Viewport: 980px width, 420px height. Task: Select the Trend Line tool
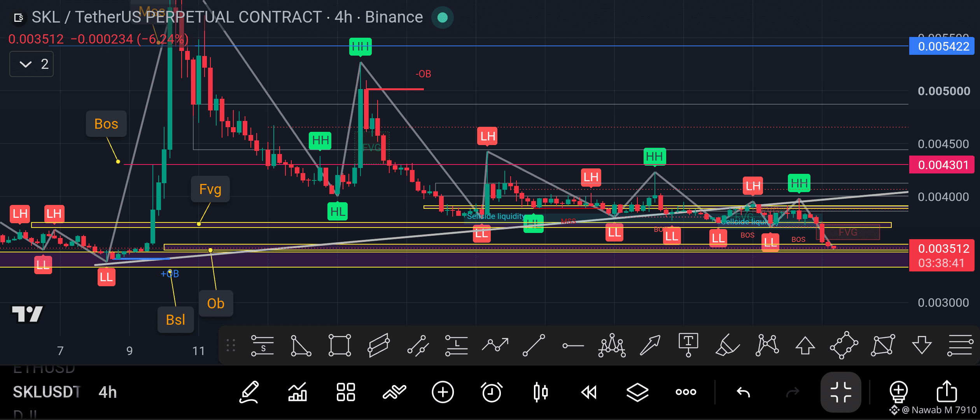(534, 345)
